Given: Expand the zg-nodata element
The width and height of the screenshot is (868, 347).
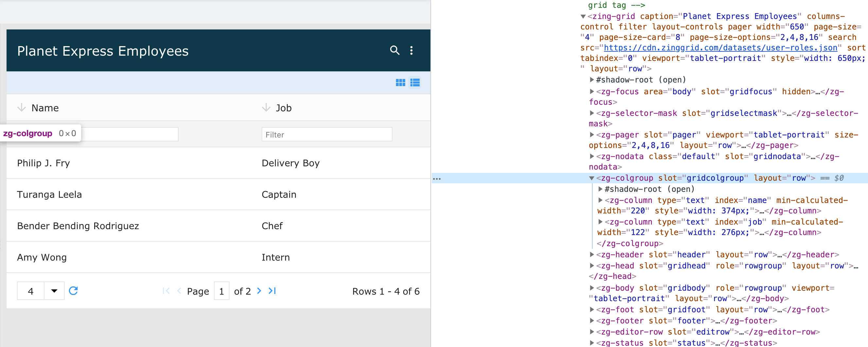Looking at the screenshot, I should point(591,156).
